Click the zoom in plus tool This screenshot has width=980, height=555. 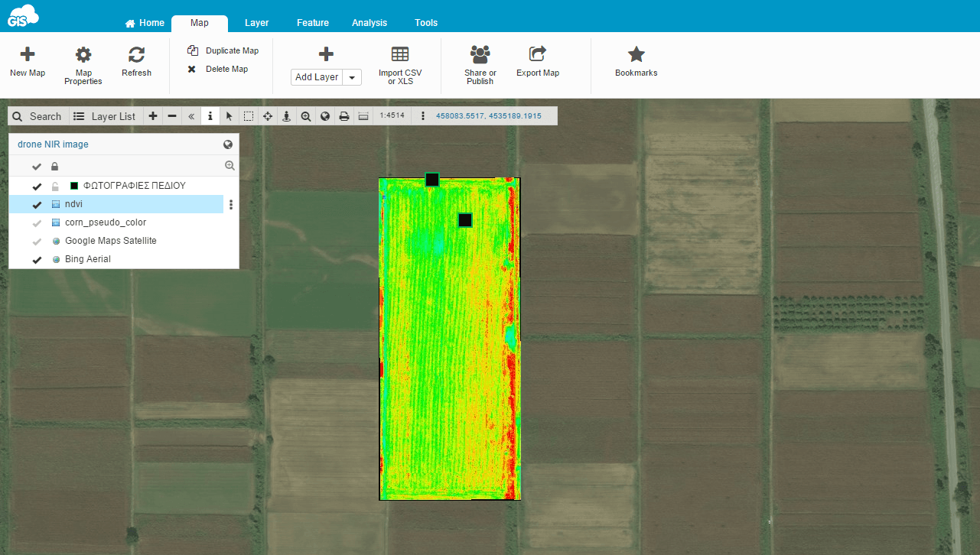point(153,116)
